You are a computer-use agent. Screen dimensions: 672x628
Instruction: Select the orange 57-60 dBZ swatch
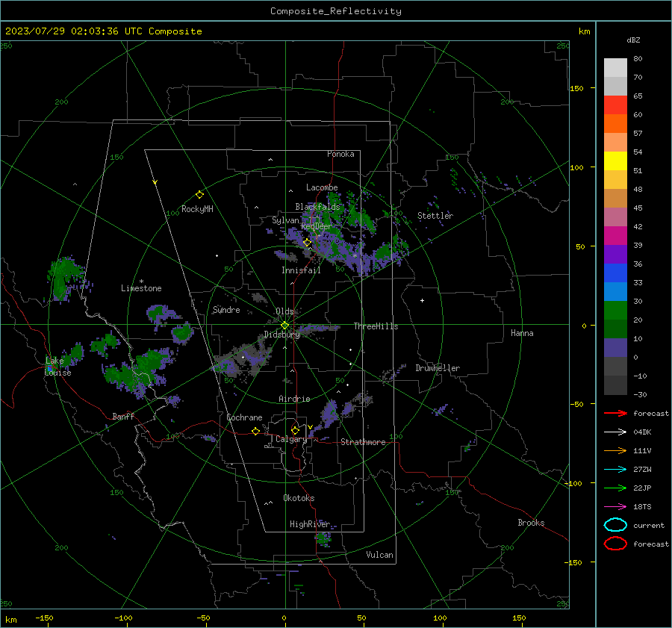click(615, 123)
